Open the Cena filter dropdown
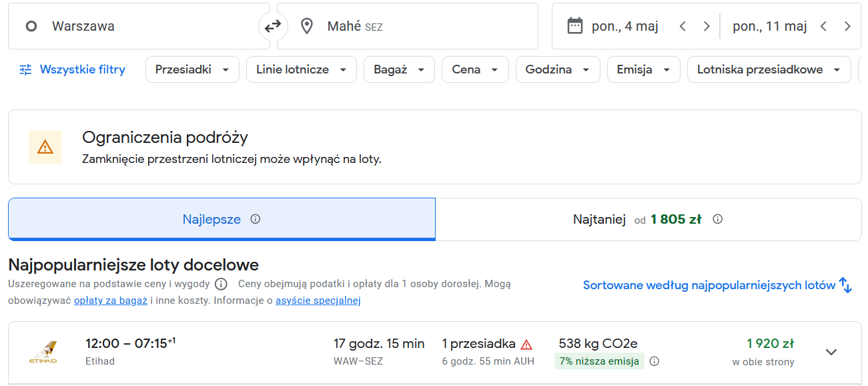Screen dimensions: 868x386 pyautogui.click(x=475, y=69)
